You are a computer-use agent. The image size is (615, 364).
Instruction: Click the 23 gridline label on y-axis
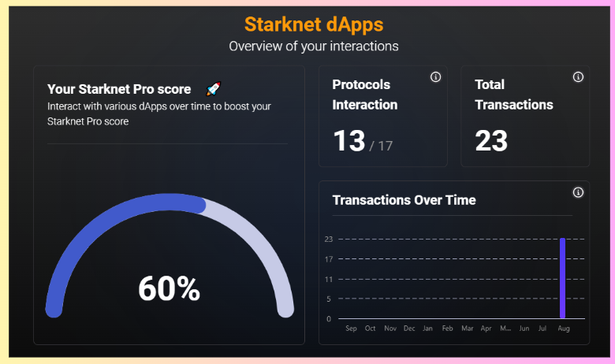pos(328,239)
